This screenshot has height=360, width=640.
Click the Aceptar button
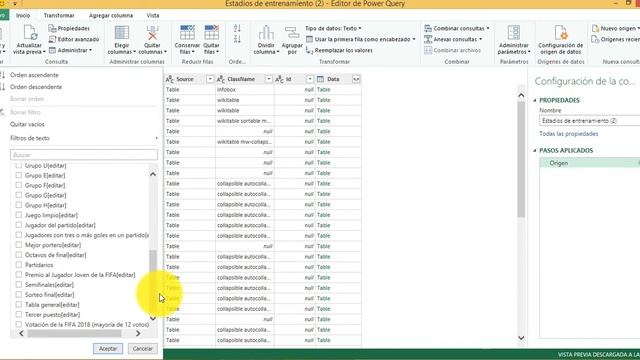[x=108, y=349]
